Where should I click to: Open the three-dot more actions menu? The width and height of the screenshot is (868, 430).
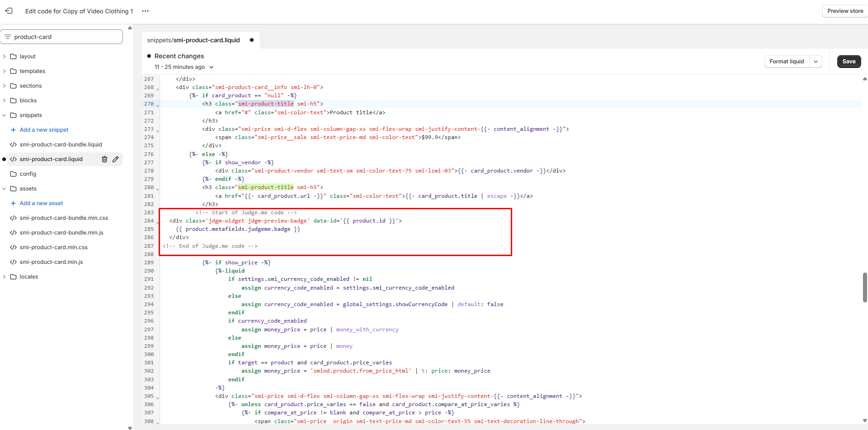click(145, 11)
